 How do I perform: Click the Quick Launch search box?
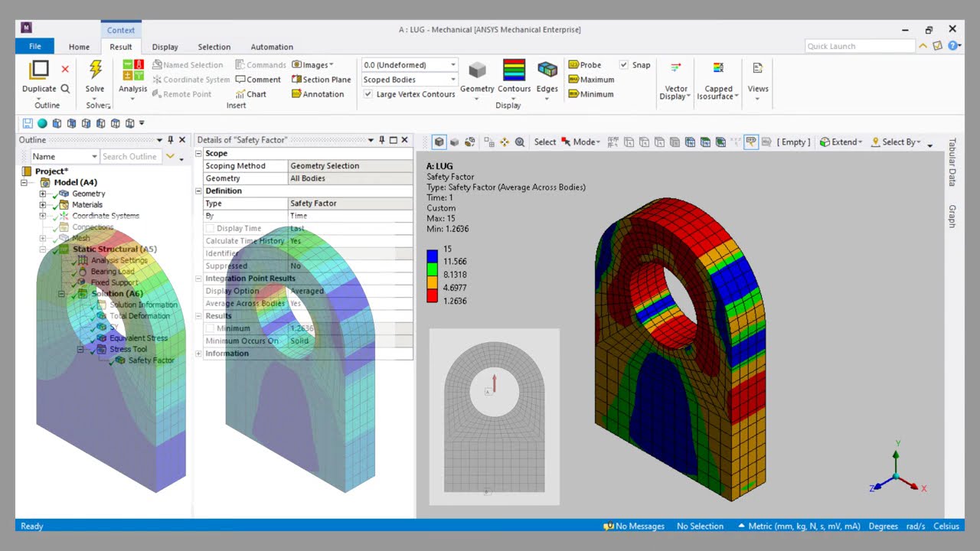(x=859, y=46)
